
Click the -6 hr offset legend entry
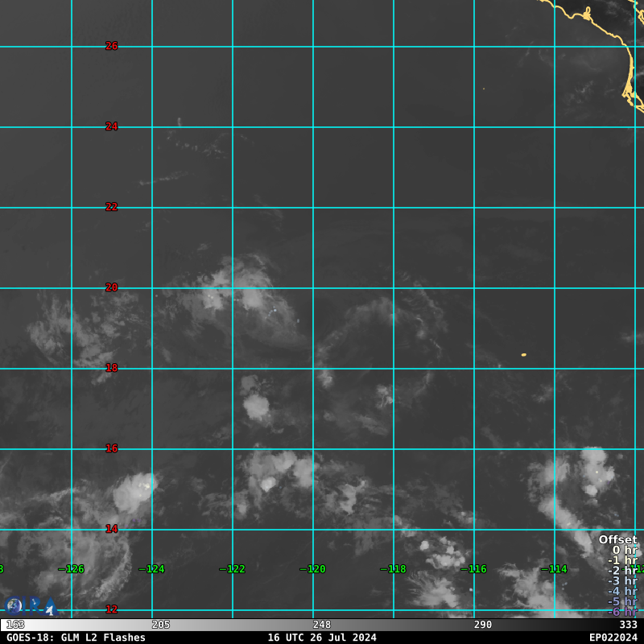622,612
